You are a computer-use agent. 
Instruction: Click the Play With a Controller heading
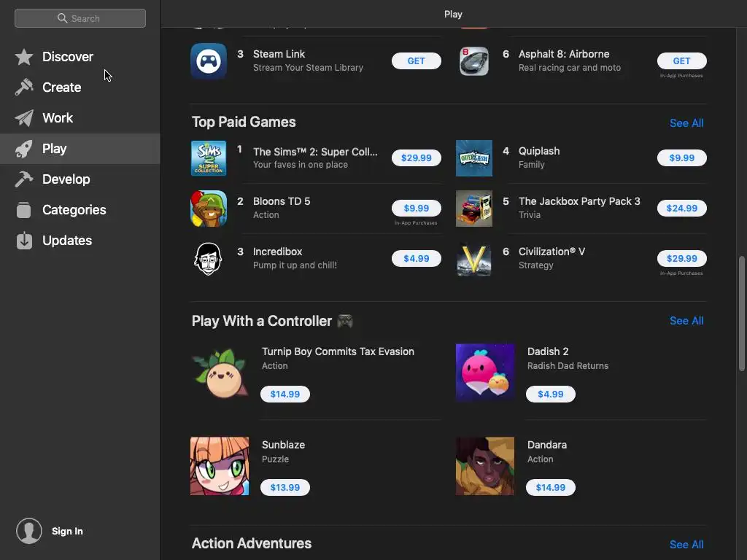[262, 322]
